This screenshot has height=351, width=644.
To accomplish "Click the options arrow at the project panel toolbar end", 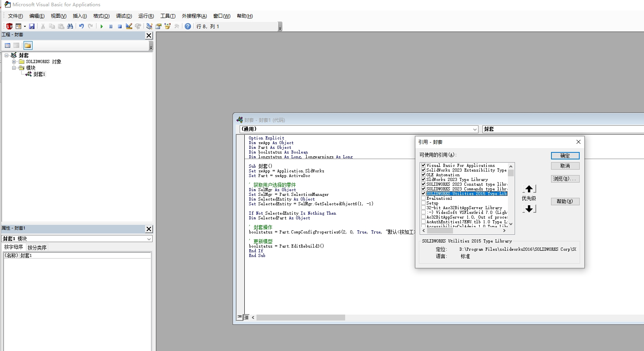I will [151, 46].
